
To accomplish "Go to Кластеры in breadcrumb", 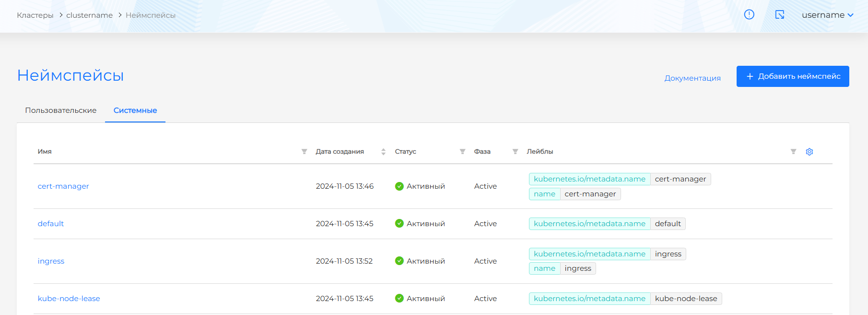I will coord(35,15).
